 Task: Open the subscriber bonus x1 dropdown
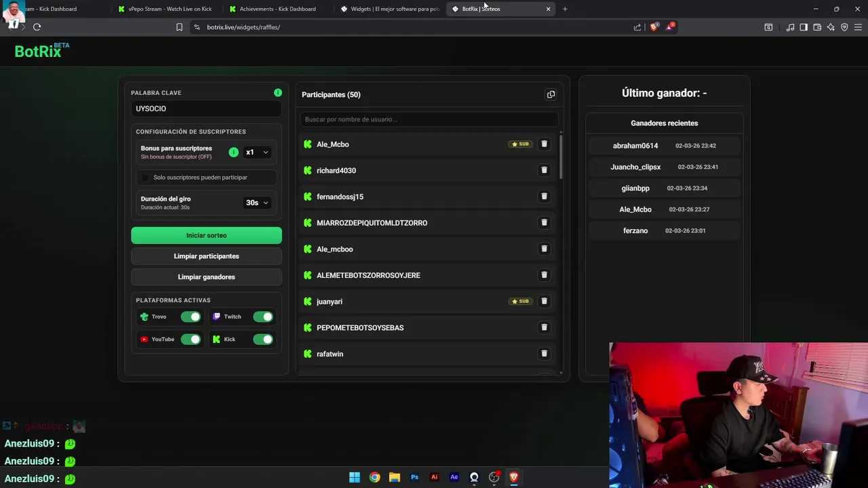tap(257, 152)
